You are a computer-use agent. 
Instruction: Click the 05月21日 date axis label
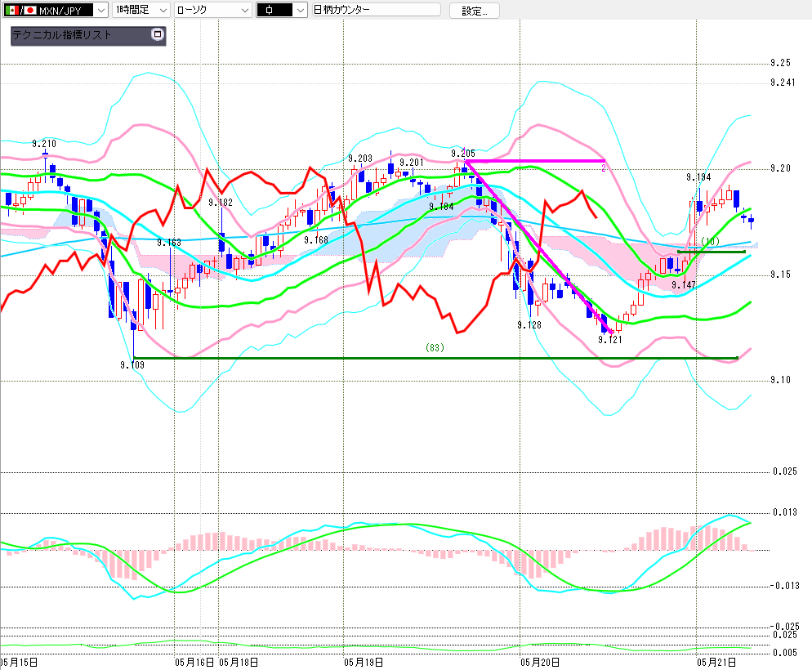[716, 662]
